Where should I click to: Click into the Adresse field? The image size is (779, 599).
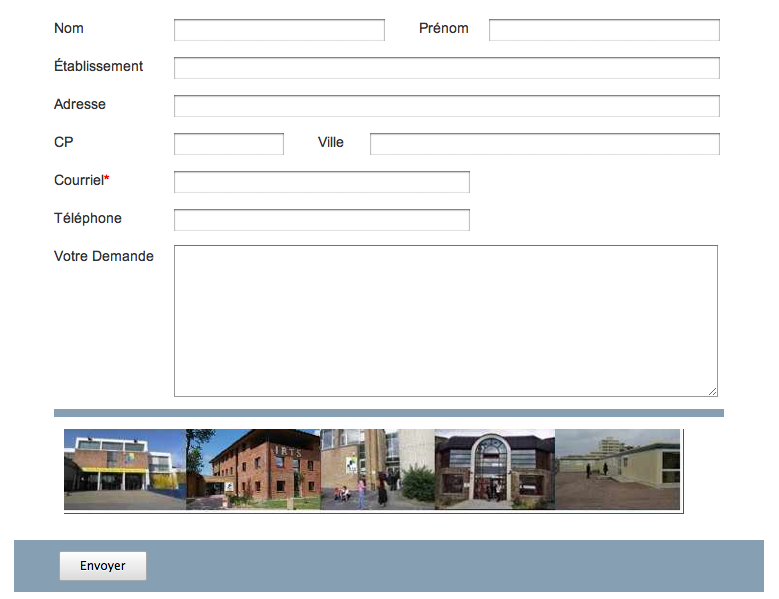pos(447,106)
